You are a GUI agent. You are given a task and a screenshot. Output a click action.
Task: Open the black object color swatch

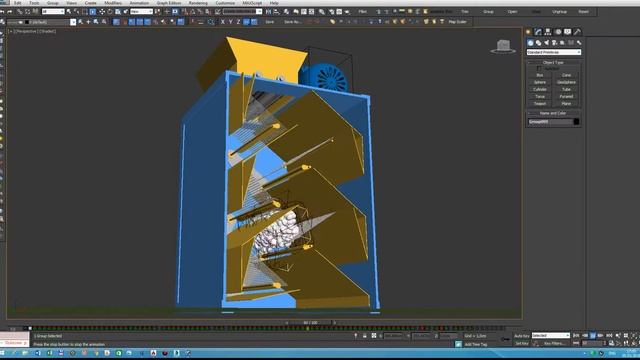tap(576, 122)
